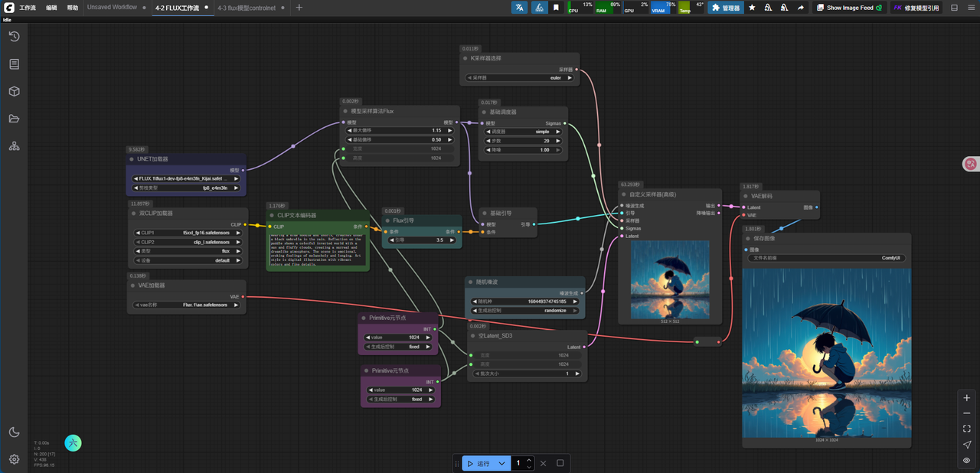
Task: Toggle collapse dot on 保存图像 node
Action: [x=747, y=239]
